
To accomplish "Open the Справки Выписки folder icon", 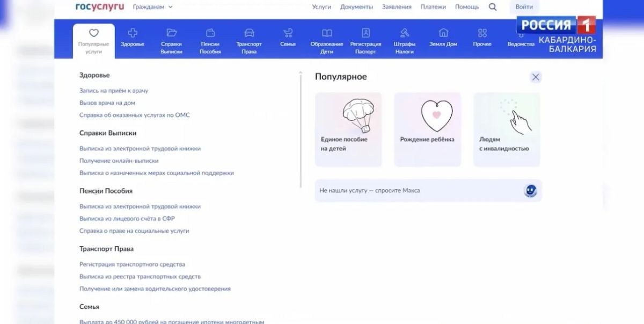I will (171, 33).
